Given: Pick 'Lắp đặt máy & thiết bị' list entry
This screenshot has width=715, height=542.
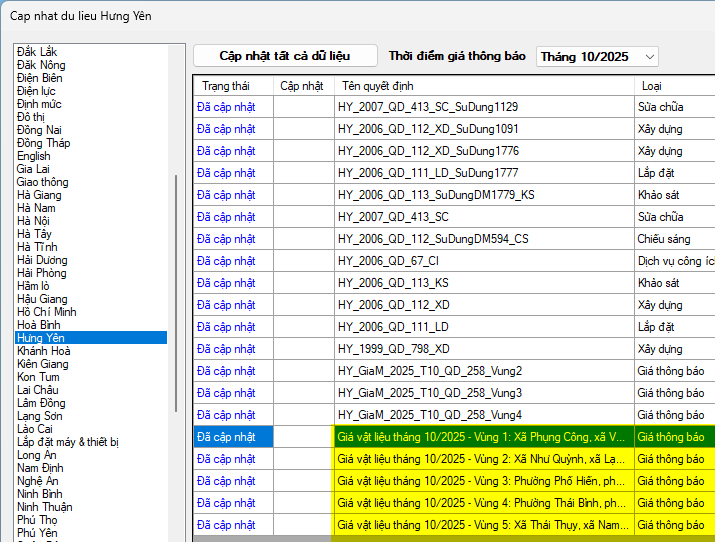Looking at the screenshot, I should tap(68, 442).
